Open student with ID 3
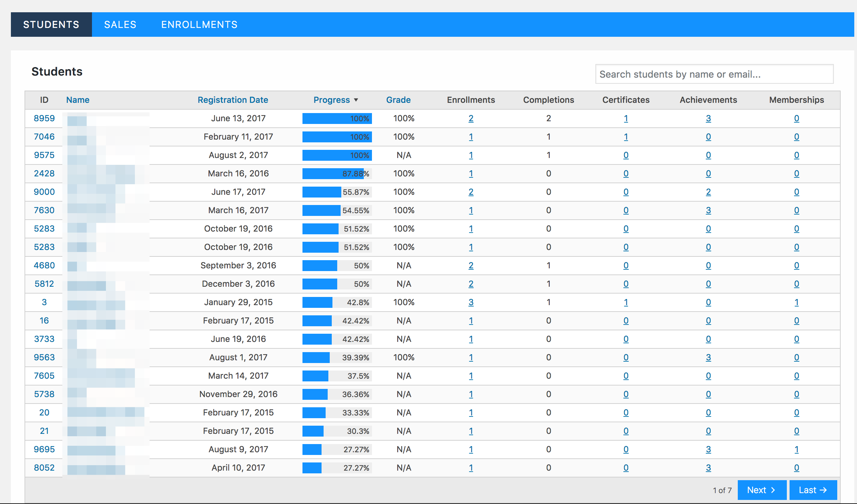Image resolution: width=857 pixels, height=504 pixels. coord(44,302)
